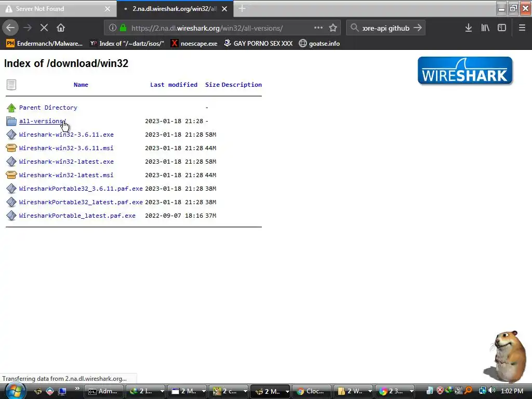This screenshot has height=399, width=532.
Task: Click icon beside WiresharkPortable32_3.6.11.paf.exe
Action: pyautogui.click(x=11, y=188)
